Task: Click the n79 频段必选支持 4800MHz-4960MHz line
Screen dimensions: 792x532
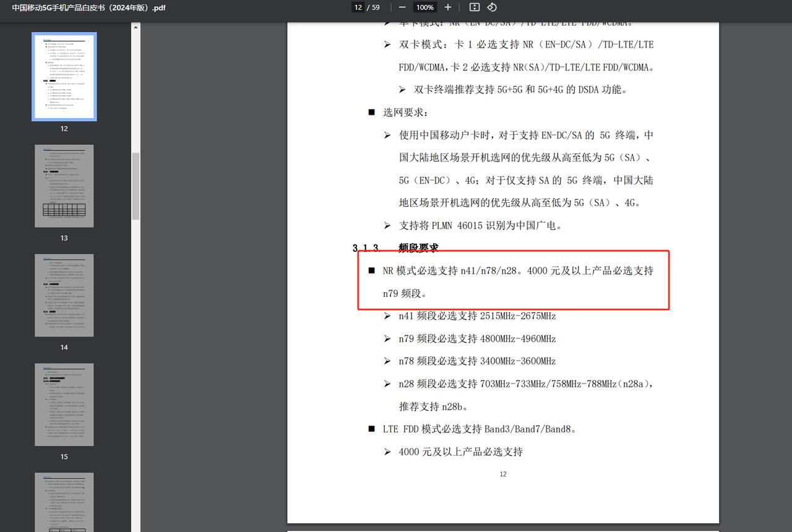Action: pyautogui.click(x=477, y=339)
